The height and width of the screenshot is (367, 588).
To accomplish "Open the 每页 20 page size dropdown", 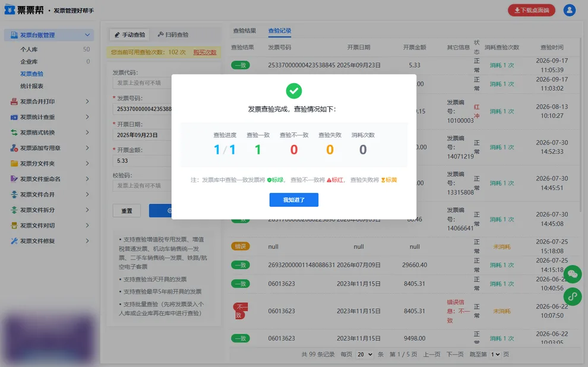I will tap(365, 355).
